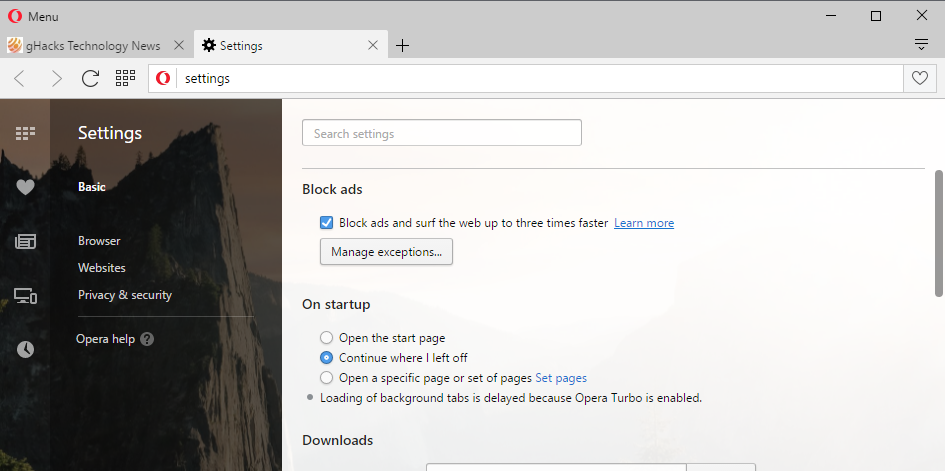Image resolution: width=945 pixels, height=471 pixels.
Task: Close the Settings tab
Action: coord(373,45)
